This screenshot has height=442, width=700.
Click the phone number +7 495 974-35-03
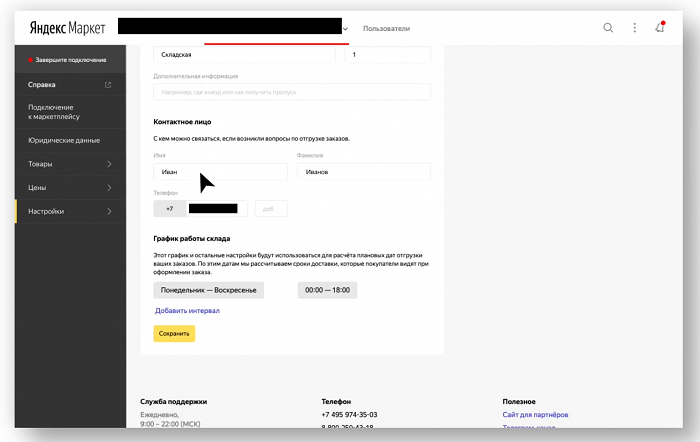(349, 415)
